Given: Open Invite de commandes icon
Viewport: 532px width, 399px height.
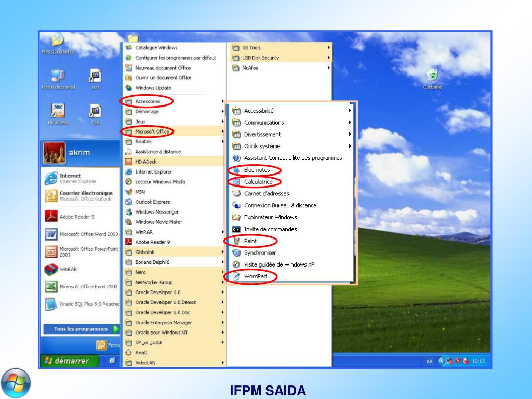Looking at the screenshot, I should (x=236, y=229).
